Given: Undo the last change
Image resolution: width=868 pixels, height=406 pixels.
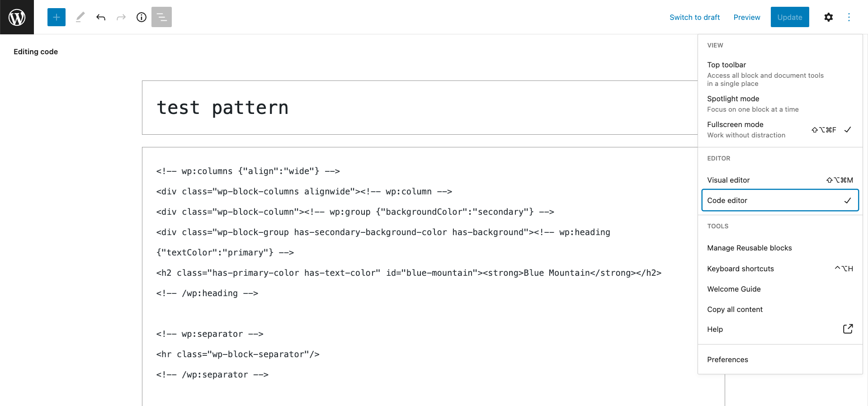Looking at the screenshot, I should coord(101,17).
